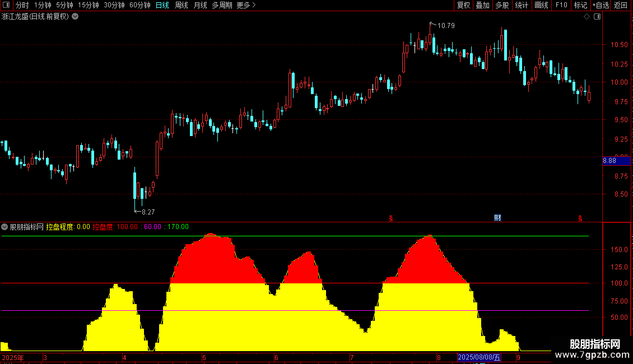Click month 5 on the time axis
Screen dimensions: 633x364
(x=204, y=357)
